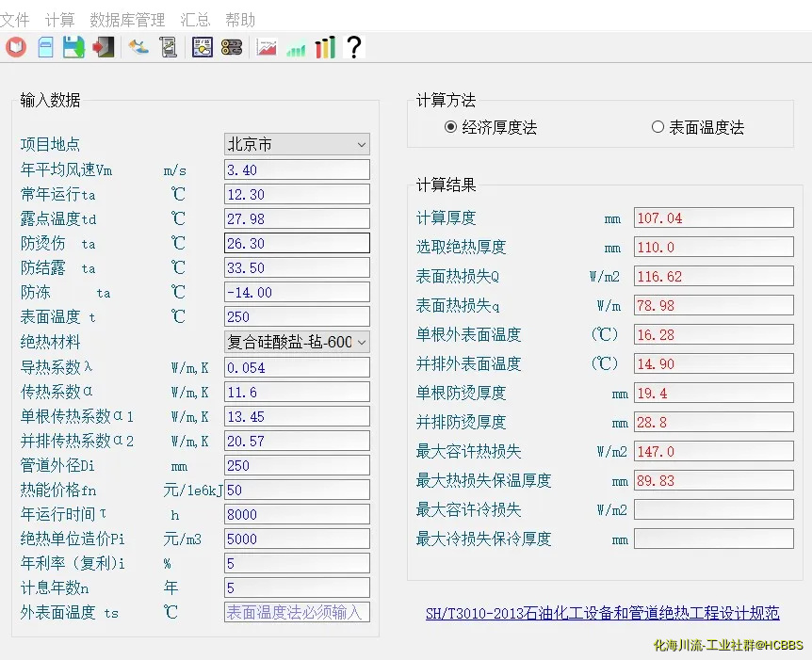
Task: Click the 年利率 (复利)i input field
Action: (298, 563)
